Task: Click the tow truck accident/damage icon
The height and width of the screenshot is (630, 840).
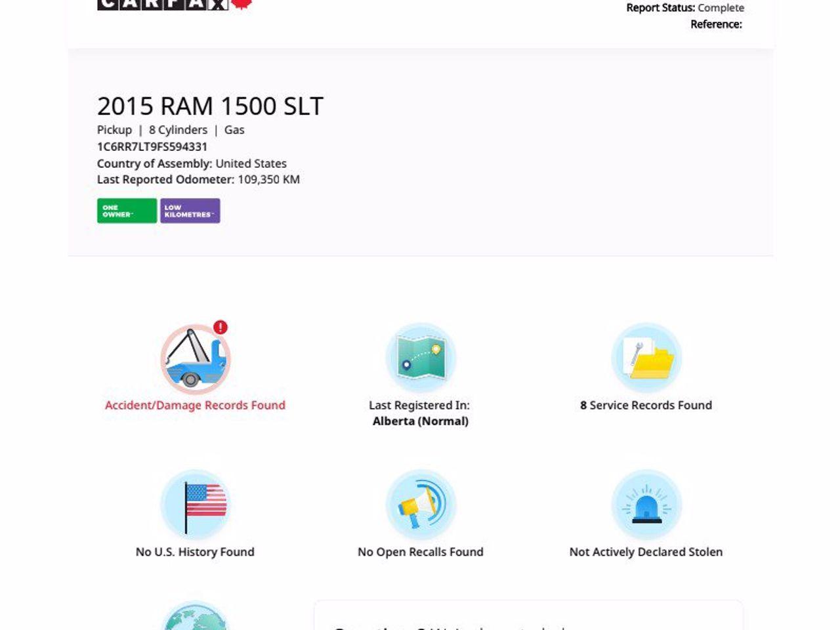Action: (195, 359)
